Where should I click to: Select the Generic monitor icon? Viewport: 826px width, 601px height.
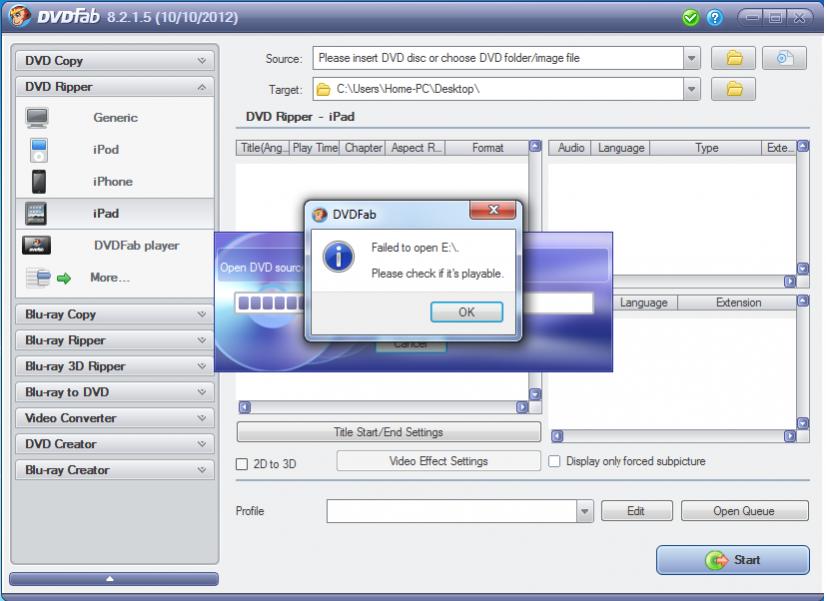click(x=37, y=117)
